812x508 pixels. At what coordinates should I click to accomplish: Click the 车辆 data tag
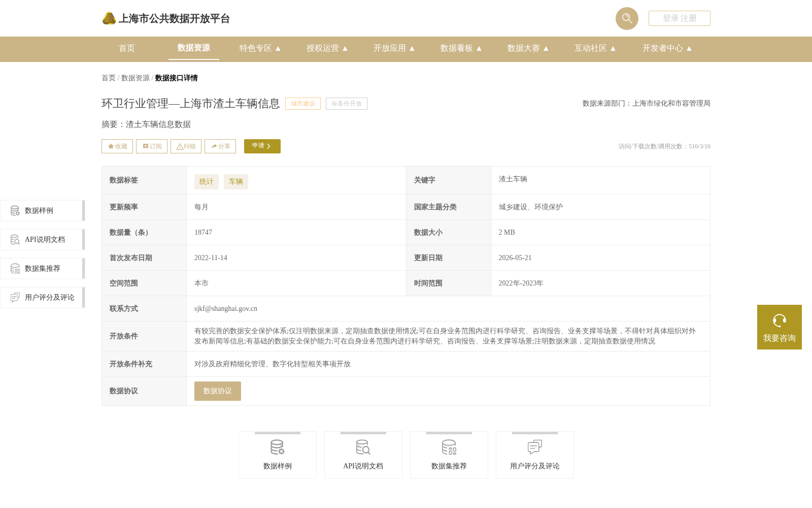pyautogui.click(x=236, y=182)
